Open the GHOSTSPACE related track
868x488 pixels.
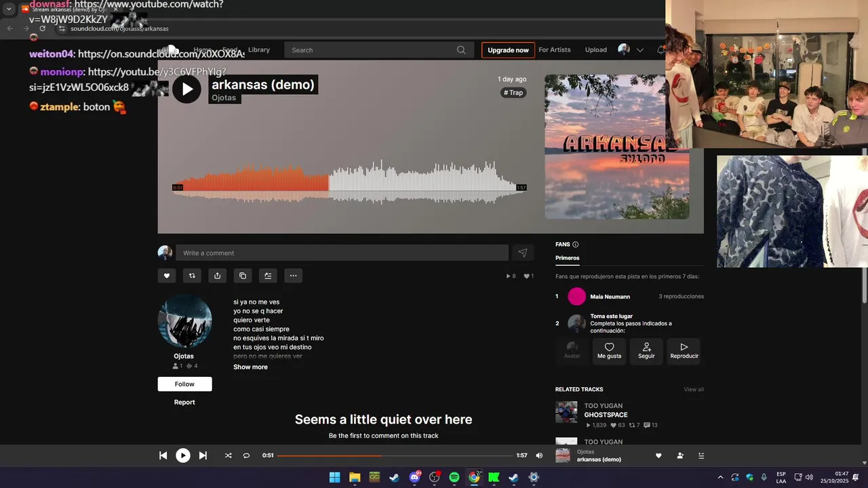coord(606,415)
